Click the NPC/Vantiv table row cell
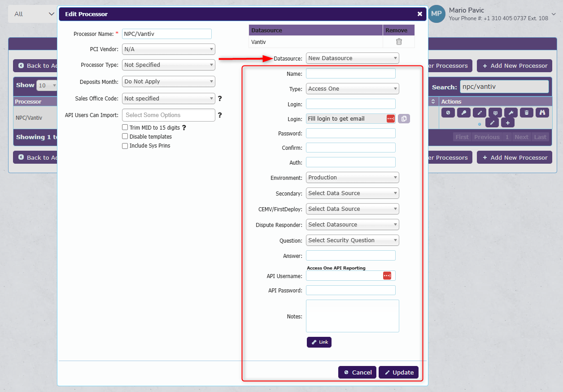Image resolution: width=563 pixels, height=392 pixels. [x=36, y=118]
